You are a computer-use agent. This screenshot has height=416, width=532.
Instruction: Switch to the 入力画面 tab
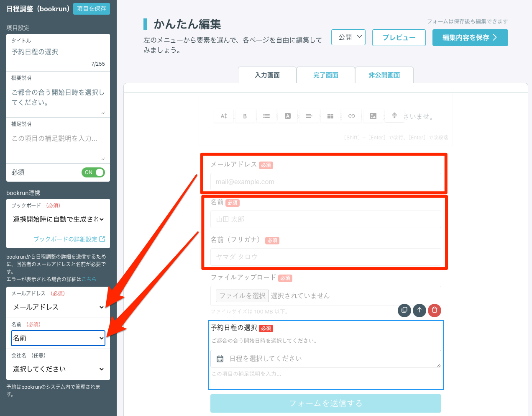[267, 75]
